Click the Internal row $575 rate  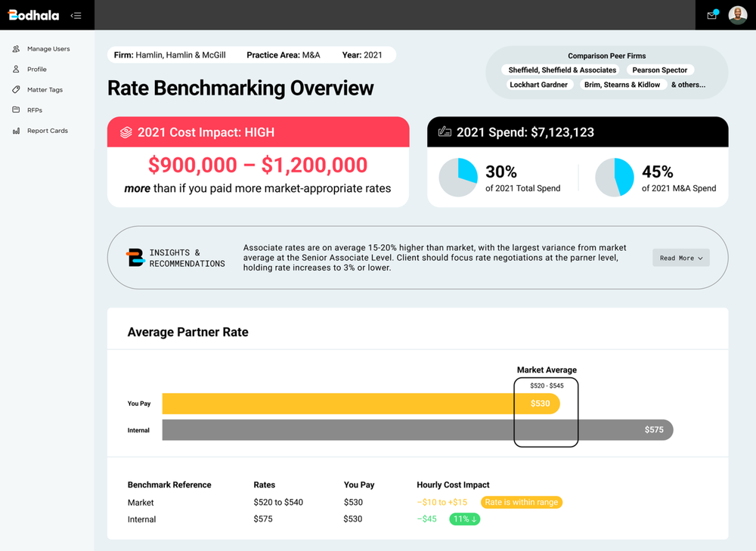(x=263, y=519)
